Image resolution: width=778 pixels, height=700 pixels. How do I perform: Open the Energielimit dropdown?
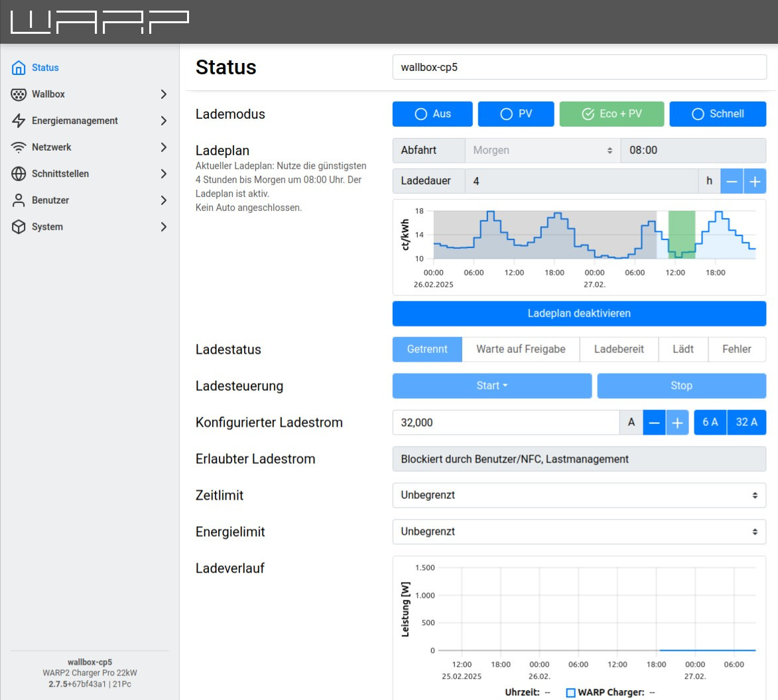coord(579,532)
